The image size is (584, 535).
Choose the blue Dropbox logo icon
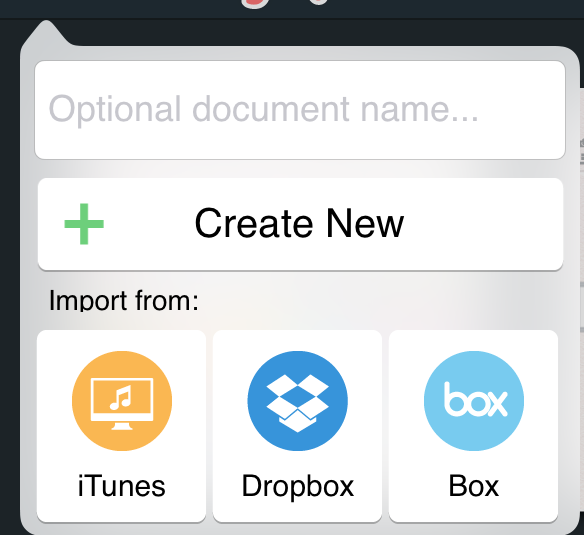pos(298,401)
